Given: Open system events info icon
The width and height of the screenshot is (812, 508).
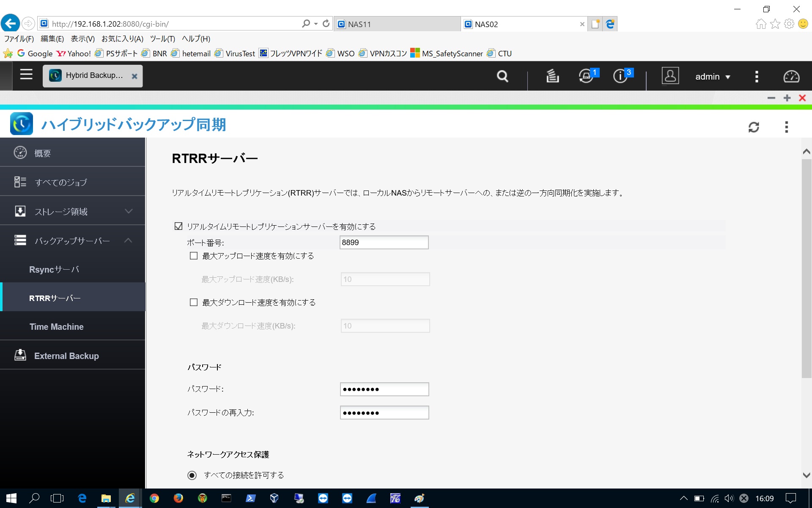Looking at the screenshot, I should (x=619, y=76).
